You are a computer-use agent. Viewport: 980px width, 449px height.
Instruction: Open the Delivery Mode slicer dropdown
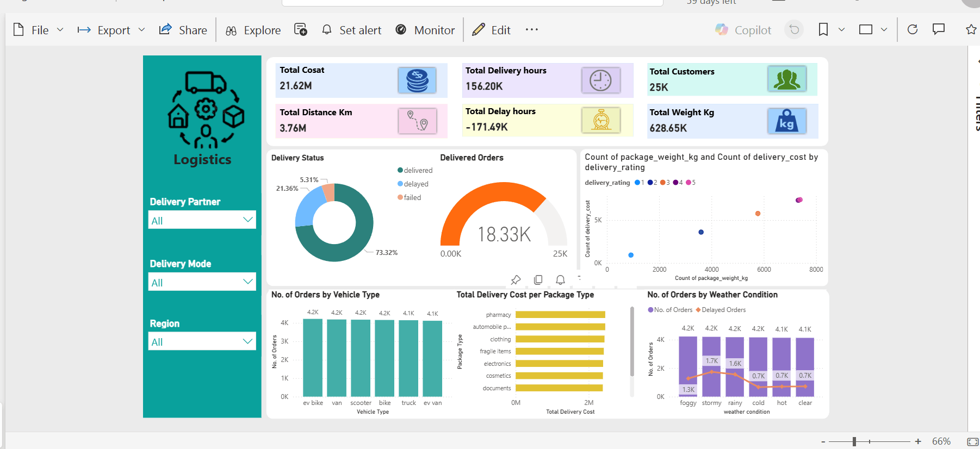click(x=247, y=282)
